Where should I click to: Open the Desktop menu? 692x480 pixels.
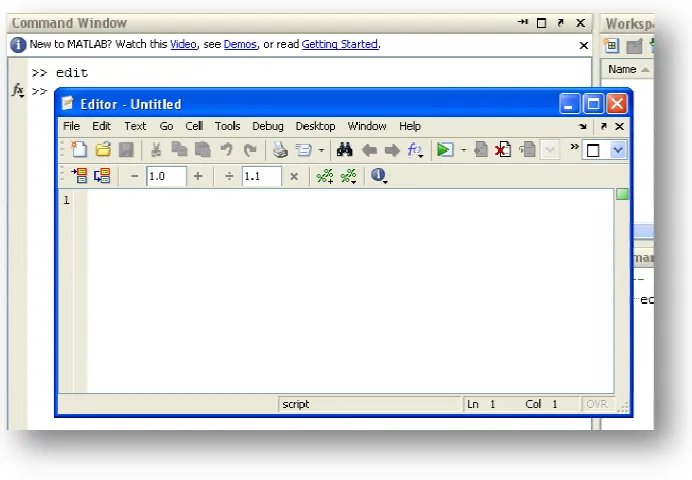point(315,126)
